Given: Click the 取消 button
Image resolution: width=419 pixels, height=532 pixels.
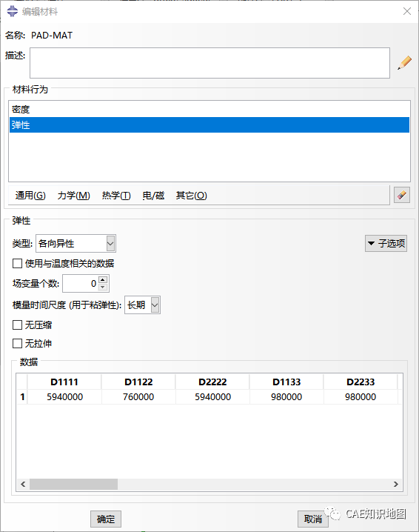Looking at the screenshot, I should pyautogui.click(x=313, y=519).
